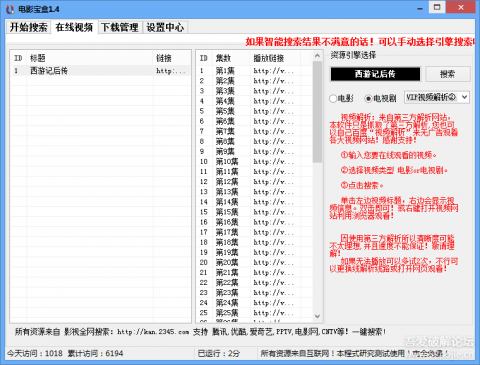Select episode 第21集
Viewport: 480px width, 365px height.
[x=255, y=272]
